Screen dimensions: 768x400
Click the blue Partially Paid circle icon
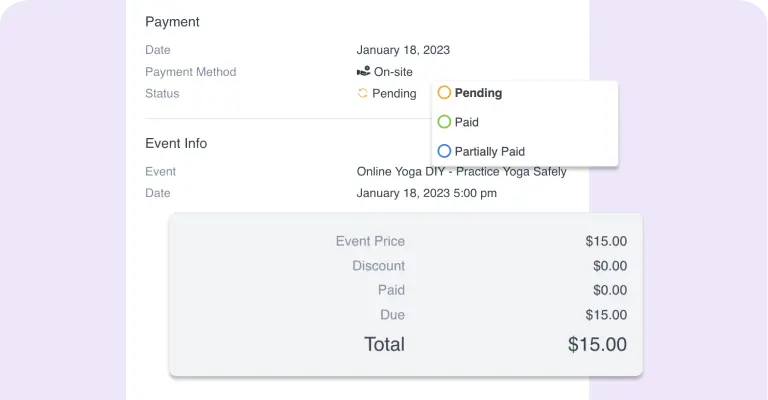[444, 151]
